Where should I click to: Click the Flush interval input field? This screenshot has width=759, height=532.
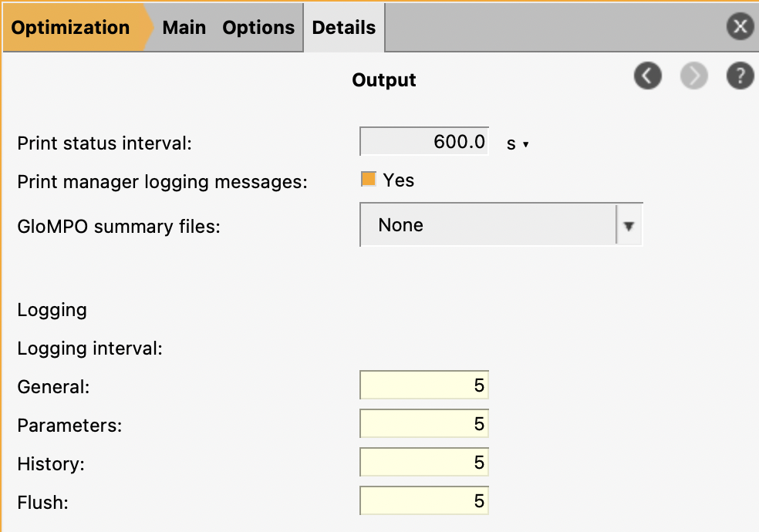click(424, 501)
